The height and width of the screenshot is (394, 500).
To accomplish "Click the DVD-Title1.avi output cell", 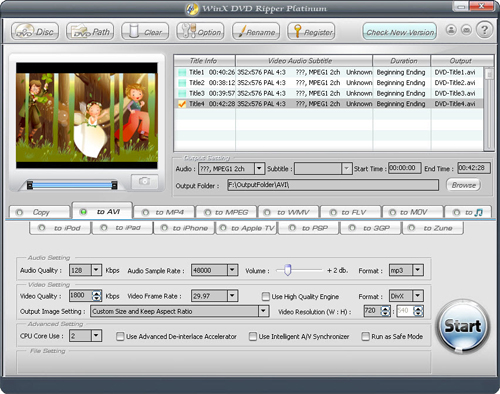I will coord(455,72).
